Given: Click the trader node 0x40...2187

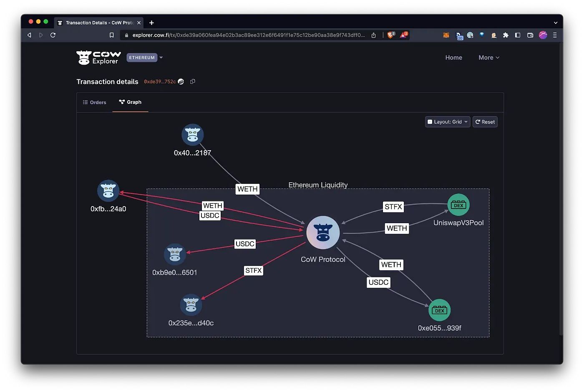Looking at the screenshot, I should point(192,134).
